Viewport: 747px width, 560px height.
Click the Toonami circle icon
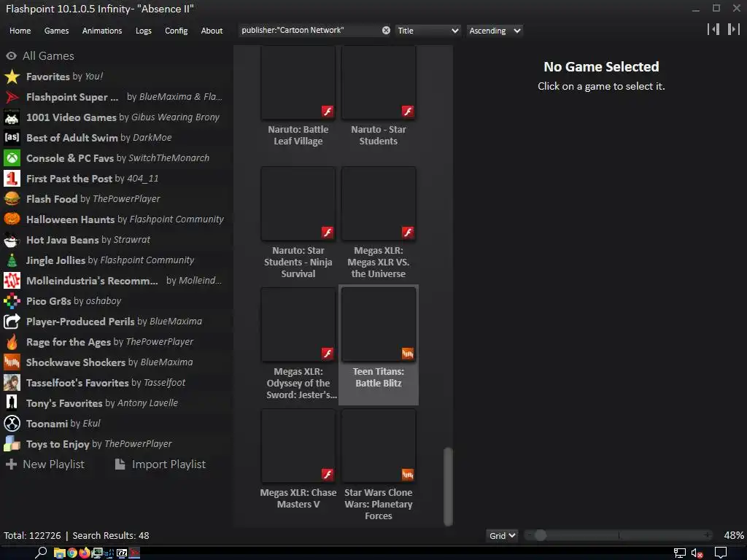12,424
